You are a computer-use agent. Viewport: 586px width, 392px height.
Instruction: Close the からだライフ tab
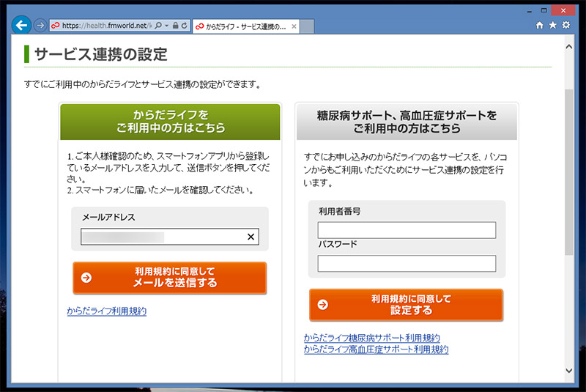[294, 26]
